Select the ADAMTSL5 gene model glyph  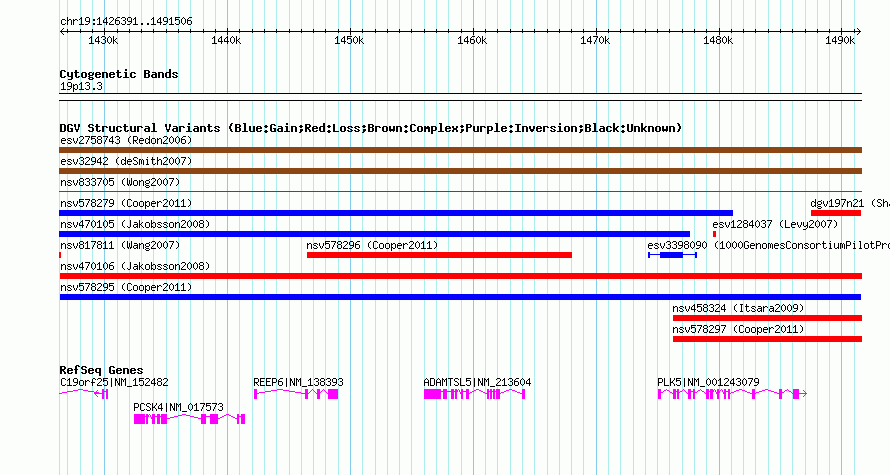click(x=475, y=394)
